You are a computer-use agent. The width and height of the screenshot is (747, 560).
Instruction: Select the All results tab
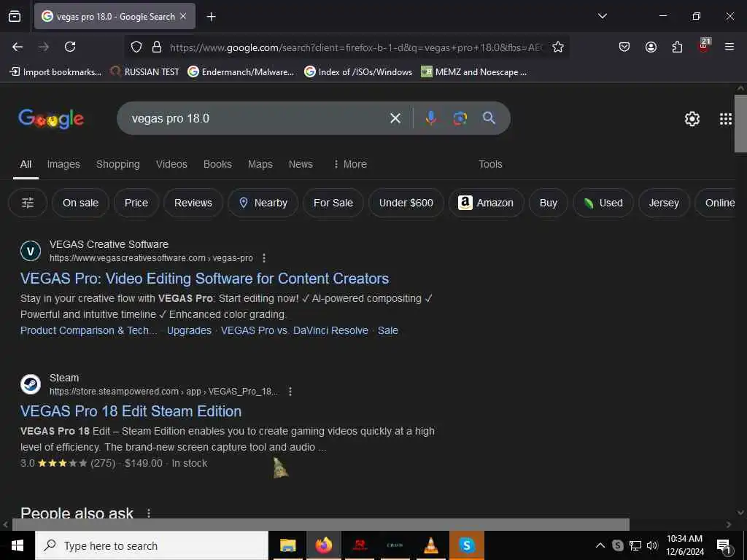26,164
